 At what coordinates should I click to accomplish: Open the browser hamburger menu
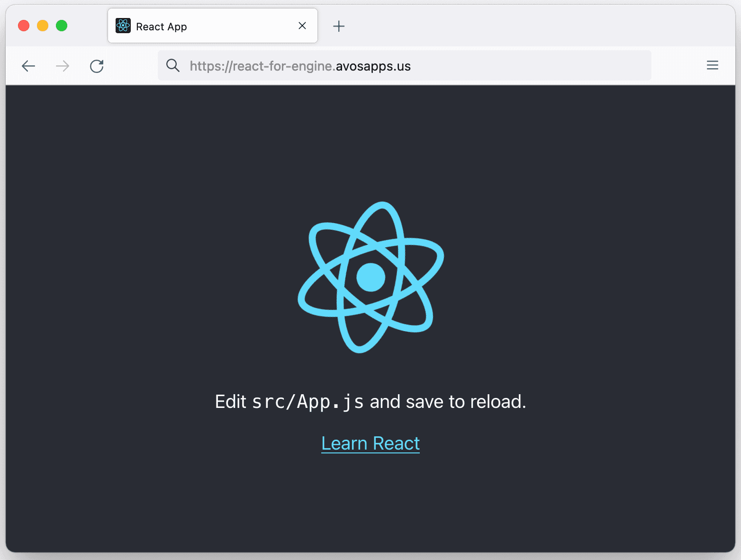tap(713, 65)
